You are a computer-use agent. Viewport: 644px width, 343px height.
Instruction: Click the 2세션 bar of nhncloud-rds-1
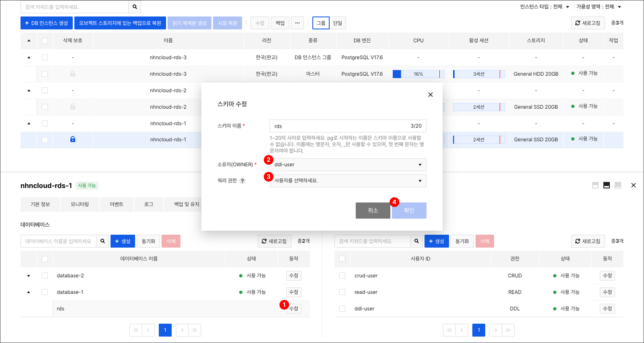click(x=479, y=140)
